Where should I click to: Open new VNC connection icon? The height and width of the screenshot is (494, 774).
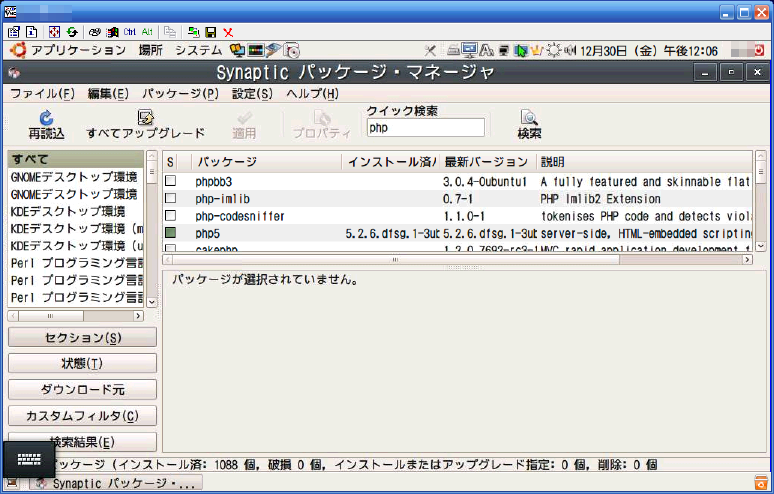coord(194,32)
